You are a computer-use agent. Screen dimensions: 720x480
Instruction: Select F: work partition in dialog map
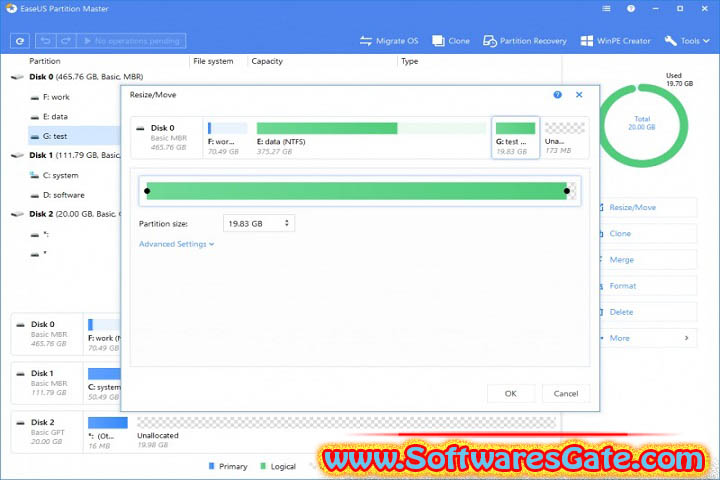pyautogui.click(x=227, y=137)
